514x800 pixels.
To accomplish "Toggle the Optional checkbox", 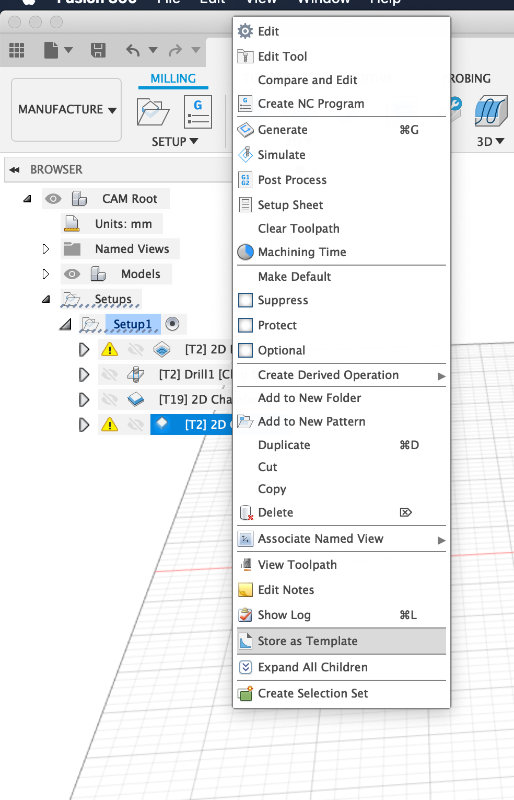I will (246, 350).
